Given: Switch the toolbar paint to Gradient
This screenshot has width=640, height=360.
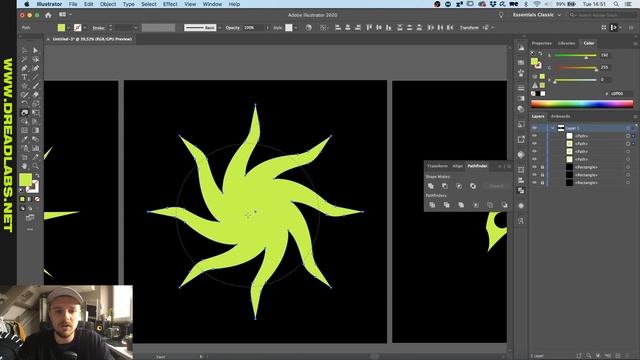Looking at the screenshot, I should (30, 199).
